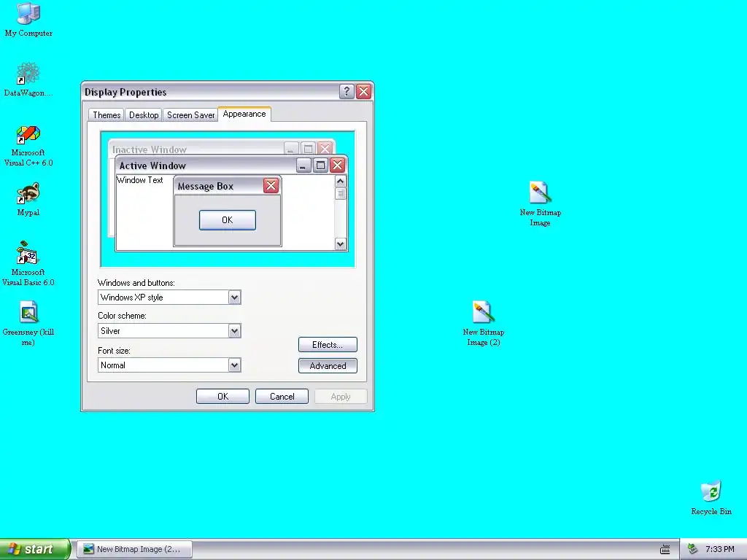Click the preview scrollbar down arrow
The height and width of the screenshot is (560, 747).
(x=340, y=244)
